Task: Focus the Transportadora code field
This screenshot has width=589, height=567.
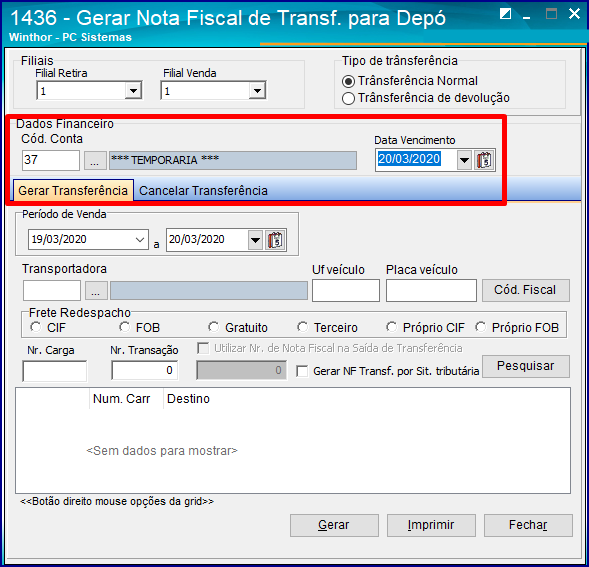Action: click(x=52, y=290)
